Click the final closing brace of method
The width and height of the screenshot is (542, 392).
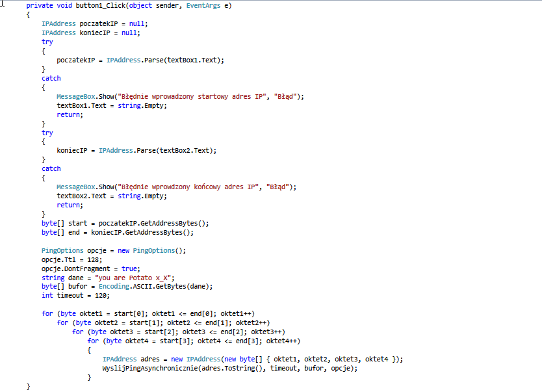coord(29,387)
